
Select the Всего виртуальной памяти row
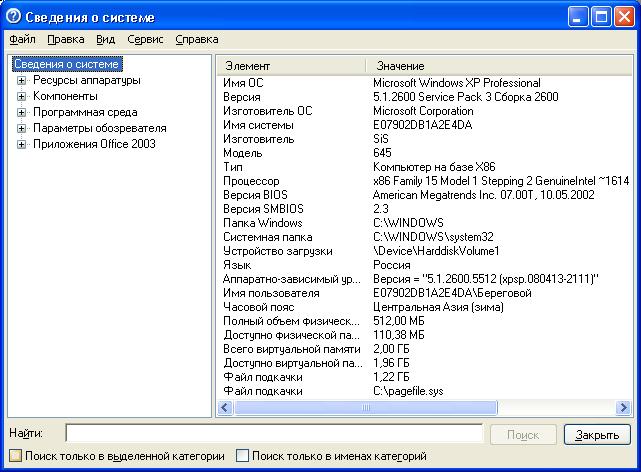(x=424, y=349)
